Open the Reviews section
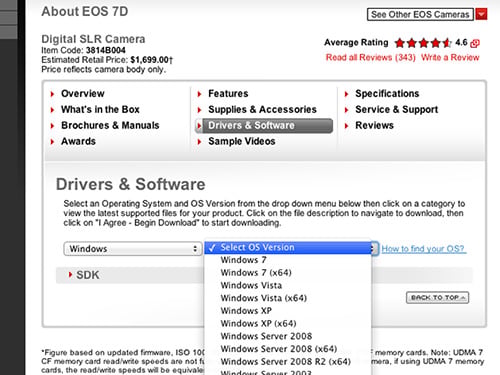Screen dimensions: 500x375 (374, 125)
